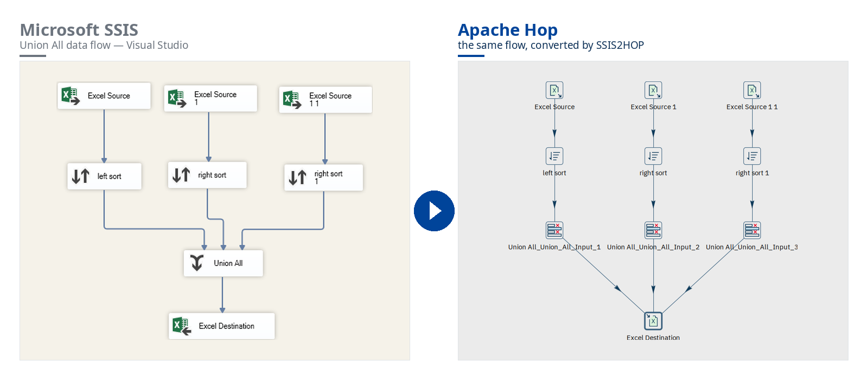Select the Hop Excel Source transform icon

(x=554, y=90)
